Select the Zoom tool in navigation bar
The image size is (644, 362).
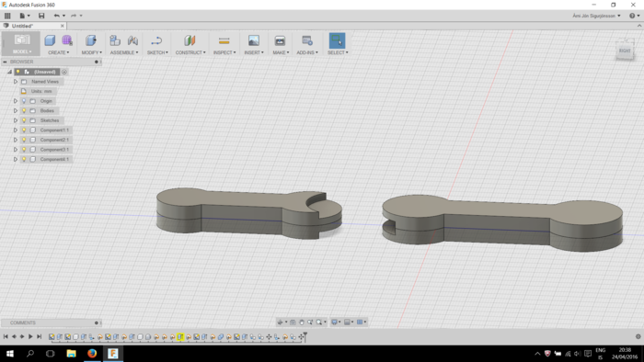310,322
